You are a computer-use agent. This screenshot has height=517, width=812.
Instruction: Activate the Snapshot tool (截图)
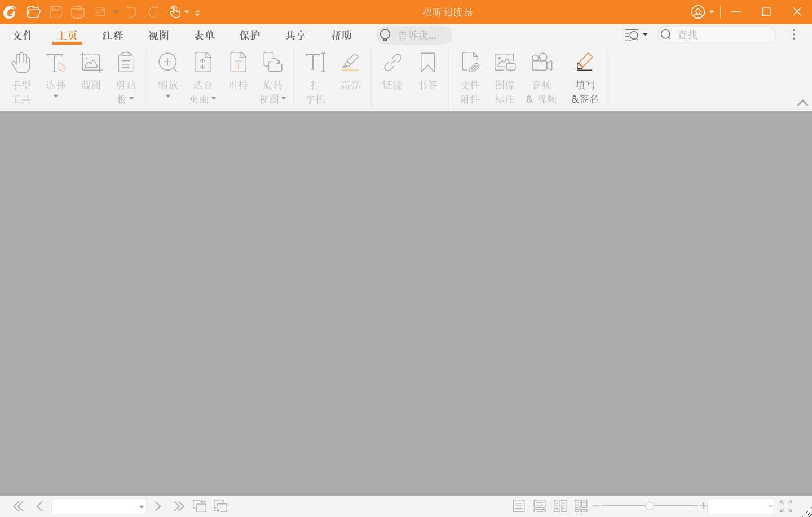[x=91, y=72]
